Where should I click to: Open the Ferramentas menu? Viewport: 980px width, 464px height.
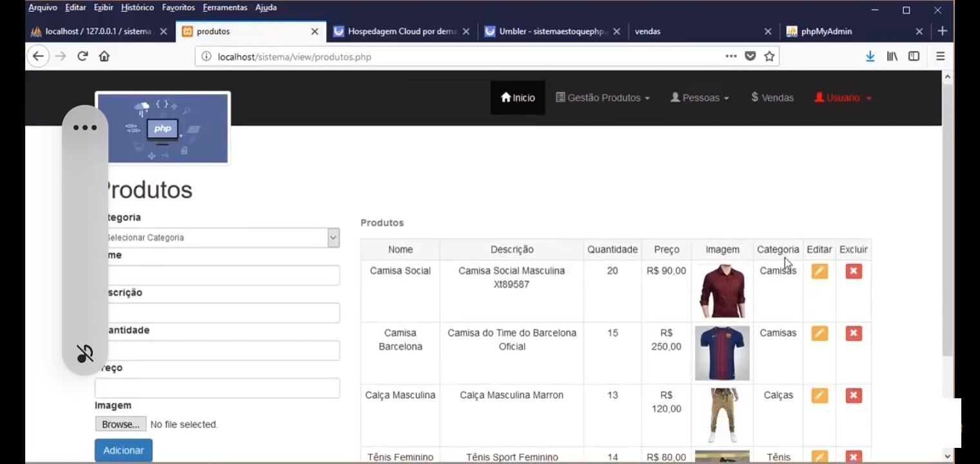(x=225, y=8)
